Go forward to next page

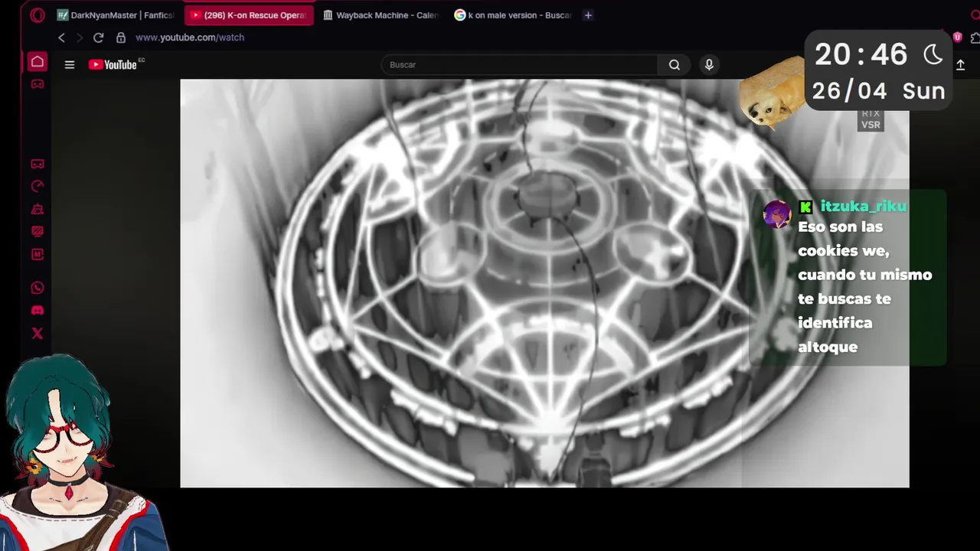click(79, 37)
